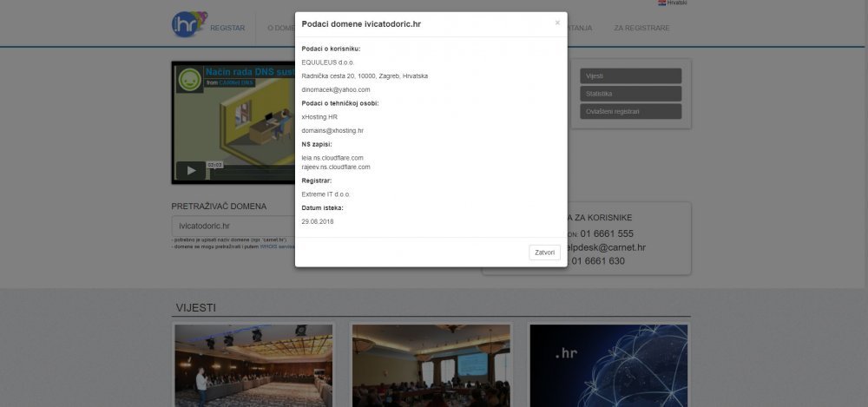Screen dimensions: 868x407
Task: Select rajeev.ns.cloudflare.com NS record
Action: 335,167
